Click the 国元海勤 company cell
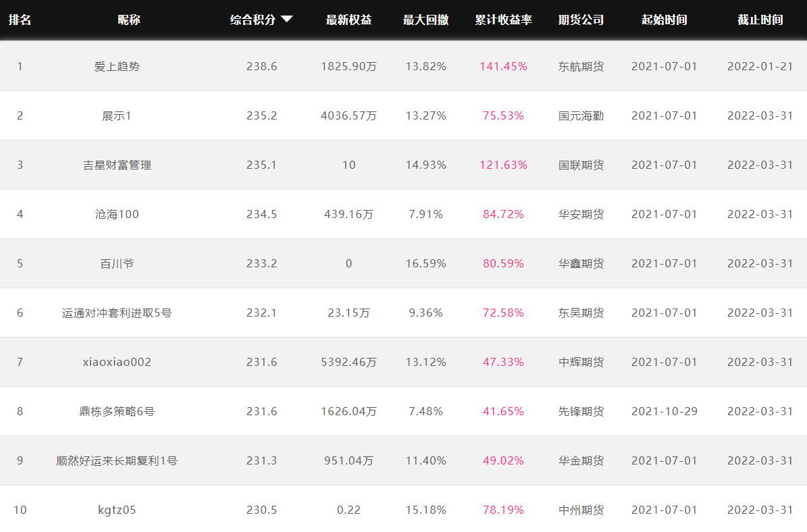 581,115
